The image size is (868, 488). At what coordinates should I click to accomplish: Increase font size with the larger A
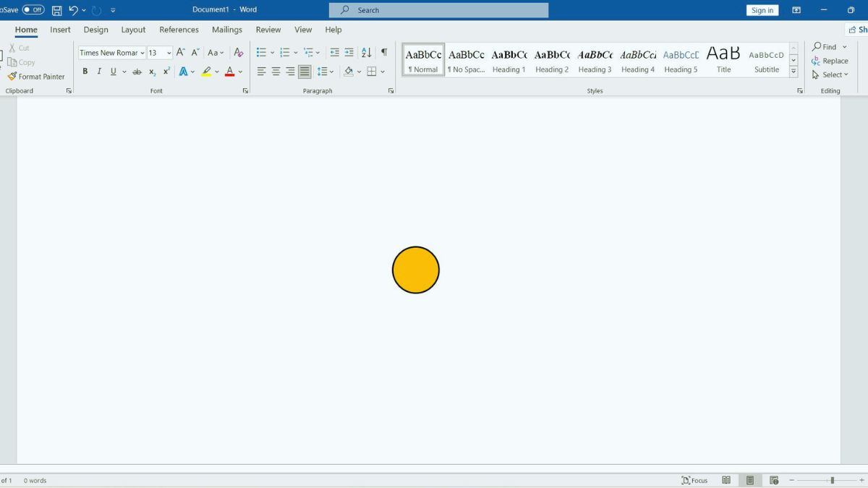click(x=181, y=53)
